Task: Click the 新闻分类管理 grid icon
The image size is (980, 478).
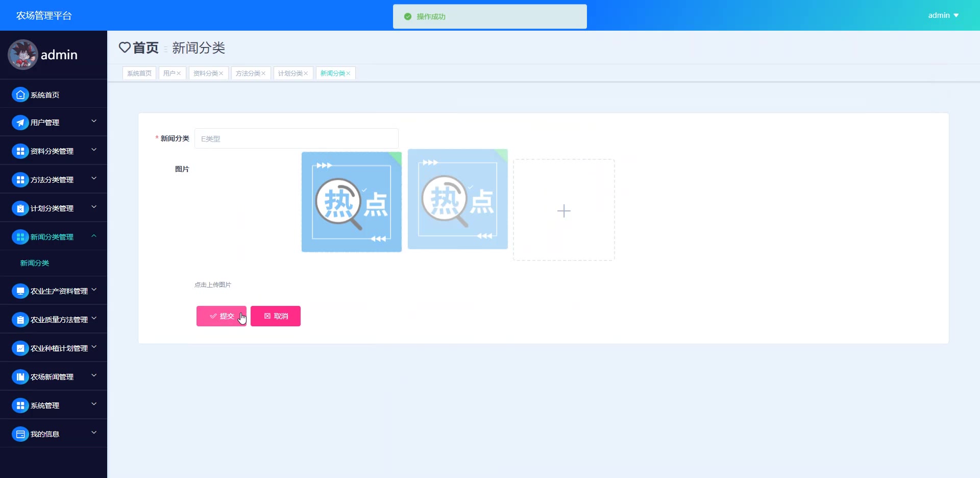Action: [20, 237]
